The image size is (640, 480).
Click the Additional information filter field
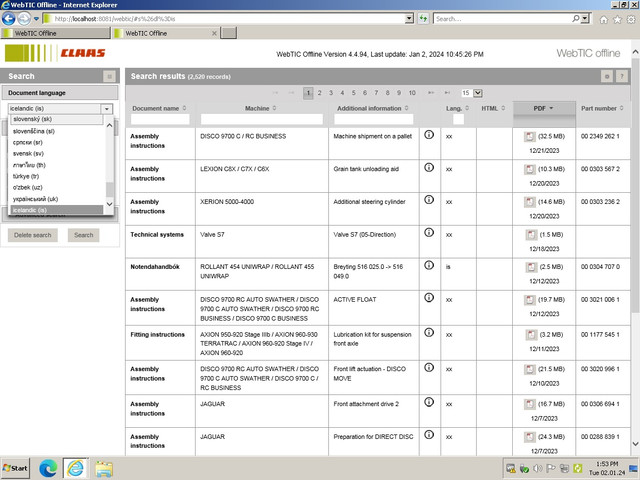[x=373, y=119]
